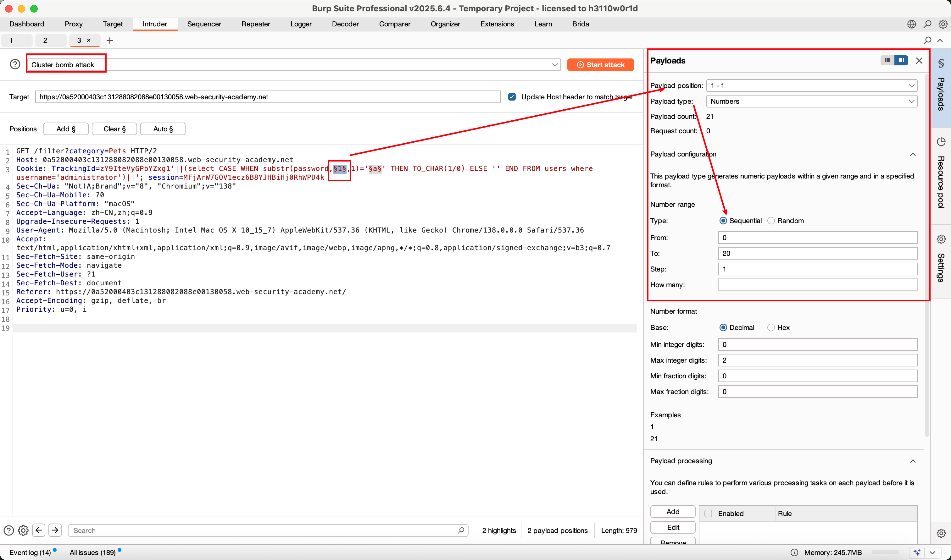Screen dimensions: 951x560
Task: Open Payloads sidebar tab icon
Action: click(941, 63)
